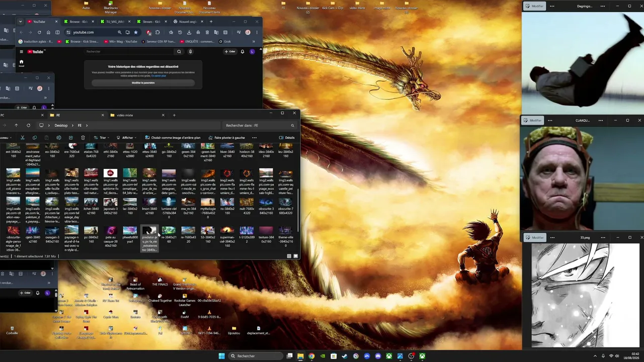Viewport: 644px width, 362px height.
Task: Expand the breadcrumb chevron after FE
Action: 87,125
